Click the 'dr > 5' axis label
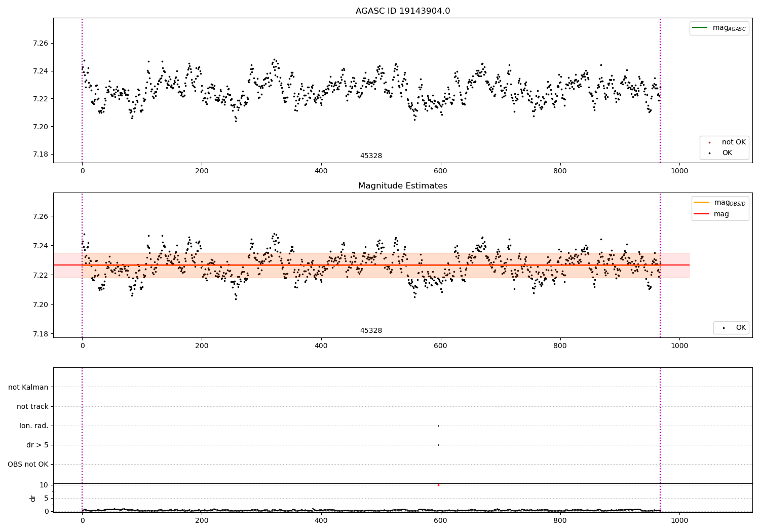Viewport: 760px width, 532px height. pyautogui.click(x=37, y=445)
